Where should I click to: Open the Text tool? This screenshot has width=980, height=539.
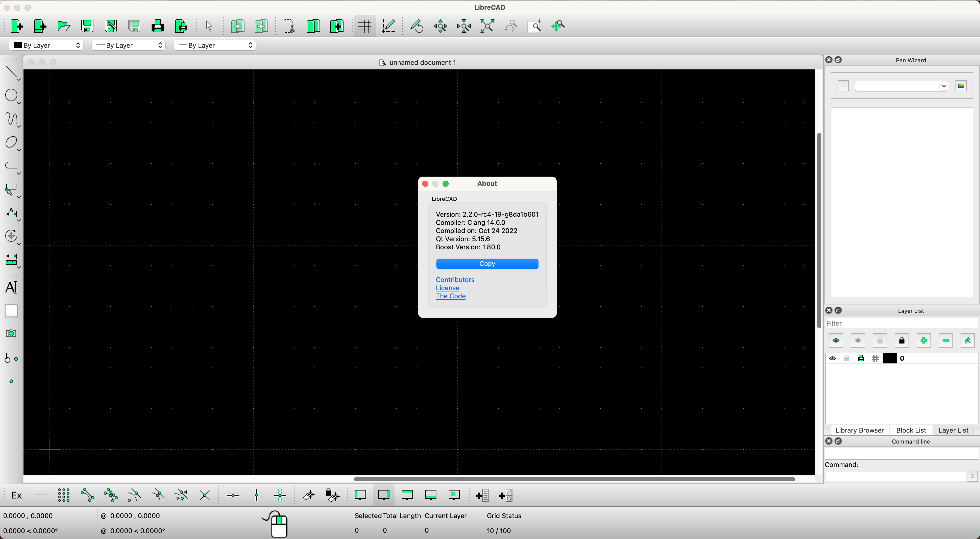pyautogui.click(x=11, y=287)
